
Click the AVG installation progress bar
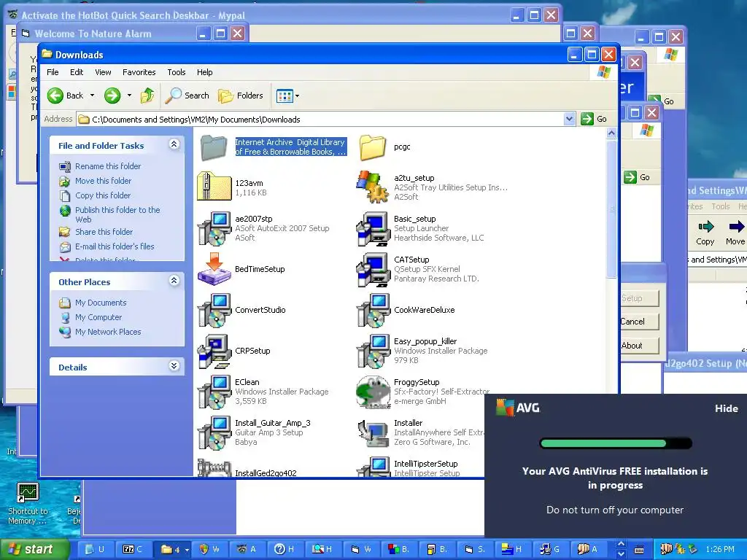pos(616,443)
